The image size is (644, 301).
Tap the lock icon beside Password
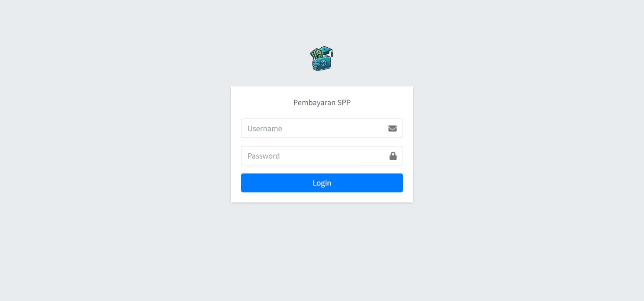(393, 156)
